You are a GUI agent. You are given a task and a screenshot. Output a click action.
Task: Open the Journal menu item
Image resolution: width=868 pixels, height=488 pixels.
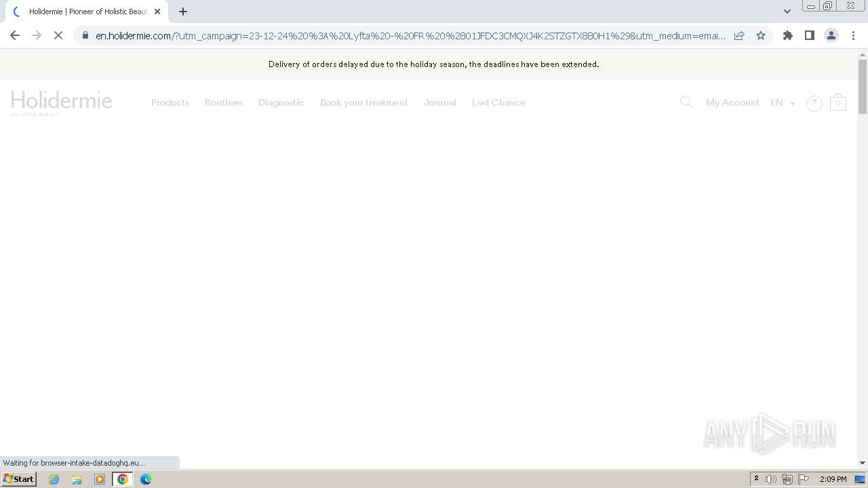439,102
